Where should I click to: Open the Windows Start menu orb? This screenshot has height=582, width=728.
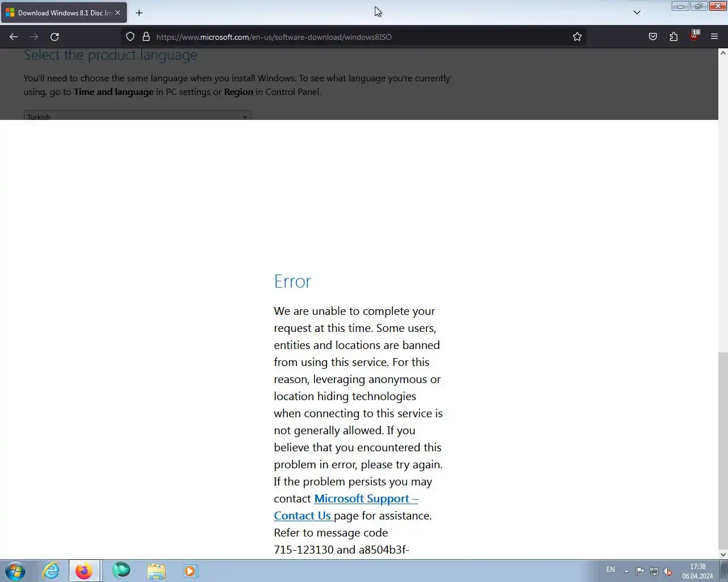click(x=15, y=571)
